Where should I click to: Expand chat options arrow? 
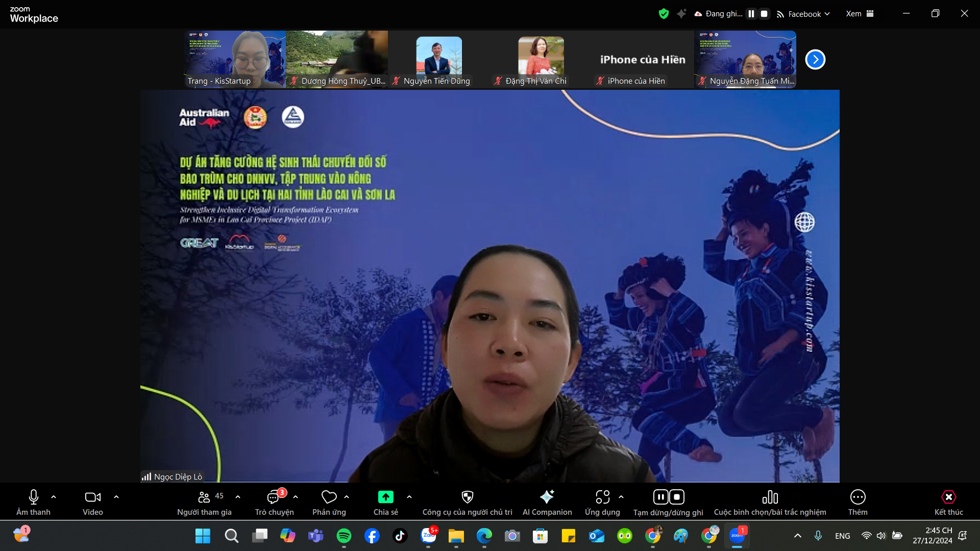pyautogui.click(x=296, y=497)
